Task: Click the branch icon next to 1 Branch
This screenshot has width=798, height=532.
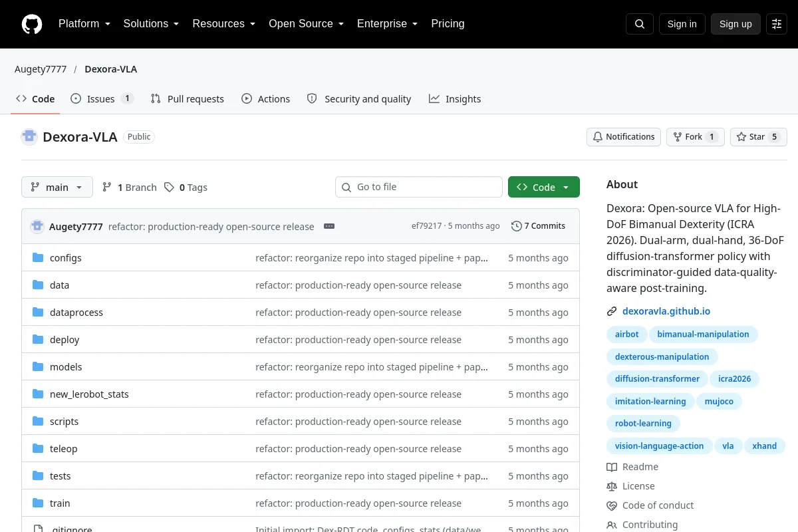Action: 107,188
